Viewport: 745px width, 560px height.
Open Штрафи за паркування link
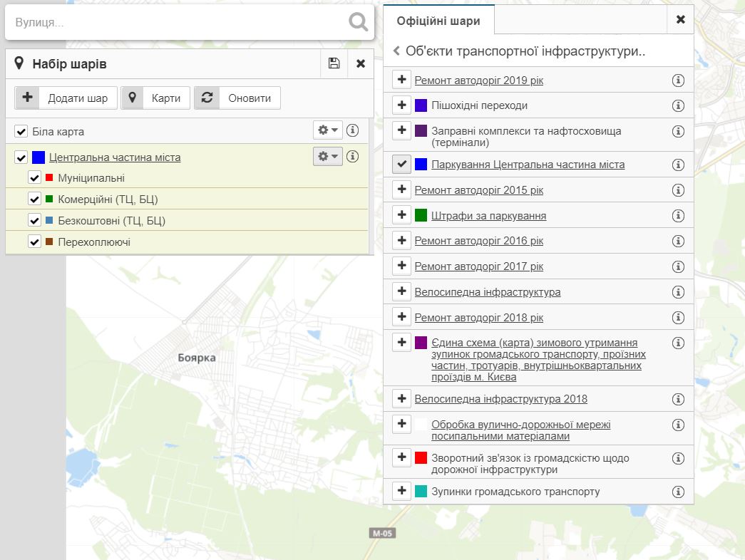click(488, 216)
